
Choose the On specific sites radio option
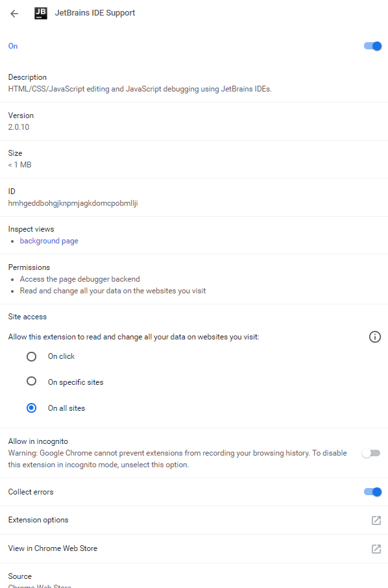[32, 382]
